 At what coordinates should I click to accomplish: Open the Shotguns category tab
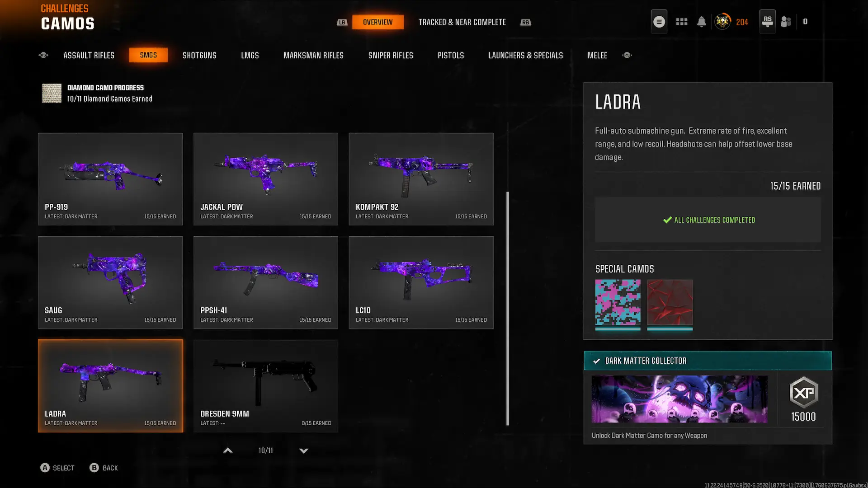pyautogui.click(x=199, y=55)
